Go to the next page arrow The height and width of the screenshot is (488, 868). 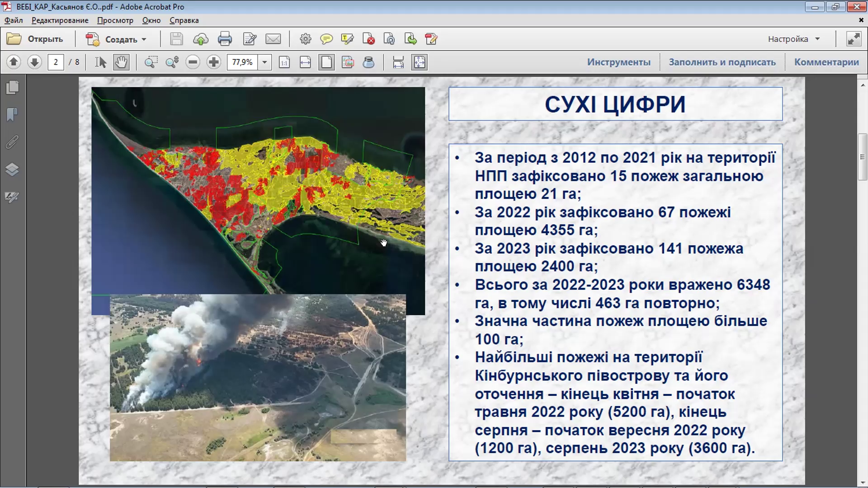[x=34, y=62]
